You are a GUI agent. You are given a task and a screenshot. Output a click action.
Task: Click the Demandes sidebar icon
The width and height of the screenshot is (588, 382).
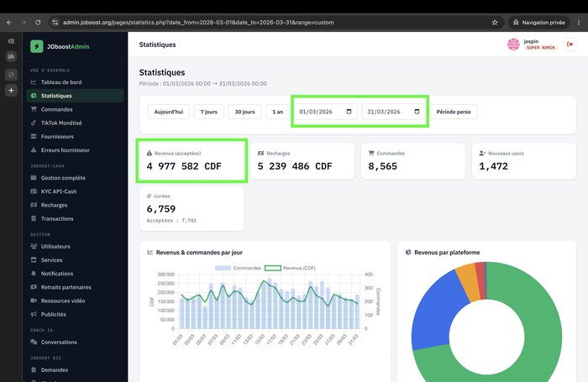coord(34,369)
